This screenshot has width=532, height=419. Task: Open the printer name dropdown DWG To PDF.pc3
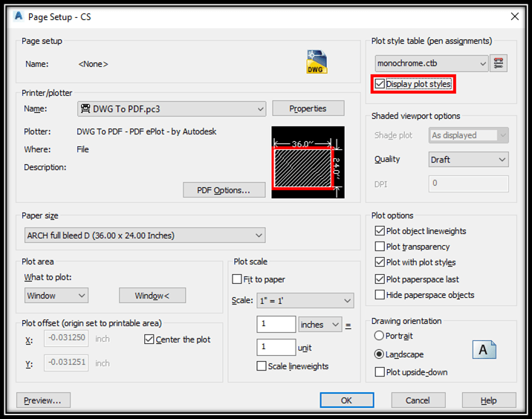click(172, 109)
